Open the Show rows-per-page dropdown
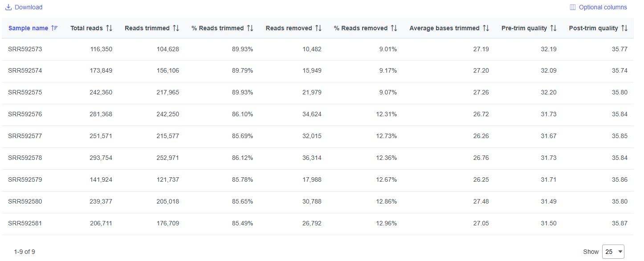Screen dimensions: 644x261 click(x=613, y=252)
